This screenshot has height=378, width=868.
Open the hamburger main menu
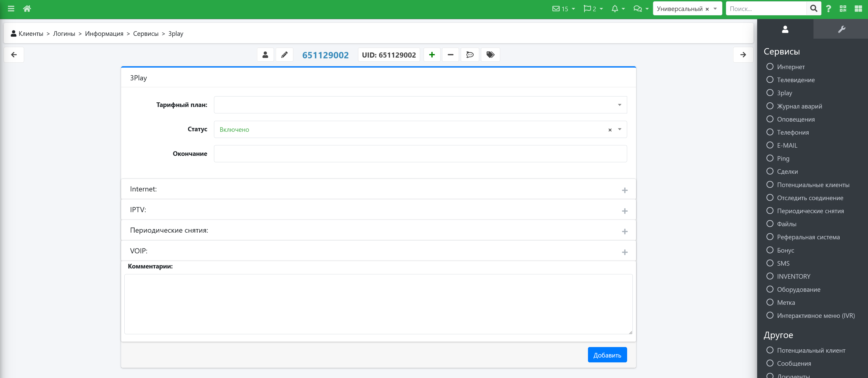point(11,9)
